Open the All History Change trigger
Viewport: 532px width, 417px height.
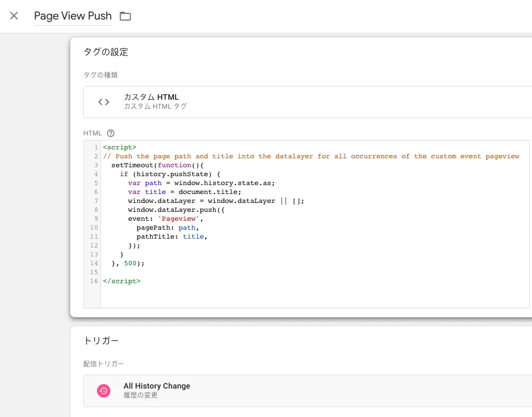coord(307,391)
